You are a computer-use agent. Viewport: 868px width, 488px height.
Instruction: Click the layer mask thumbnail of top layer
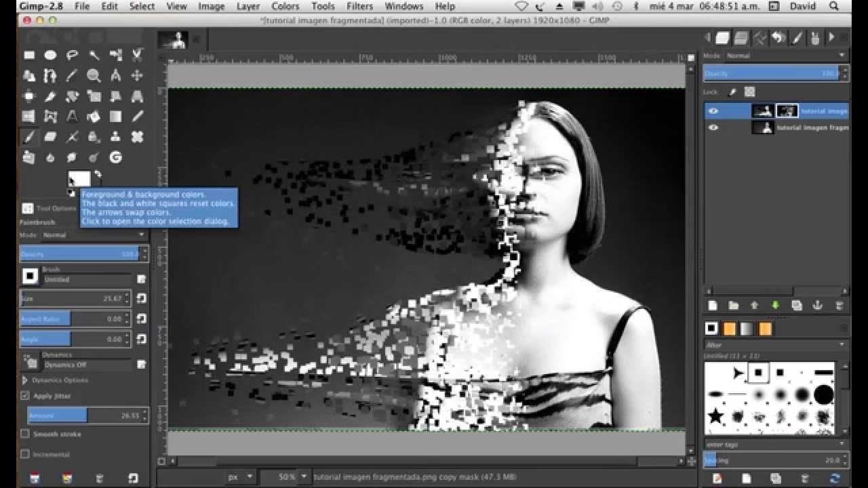(x=787, y=111)
